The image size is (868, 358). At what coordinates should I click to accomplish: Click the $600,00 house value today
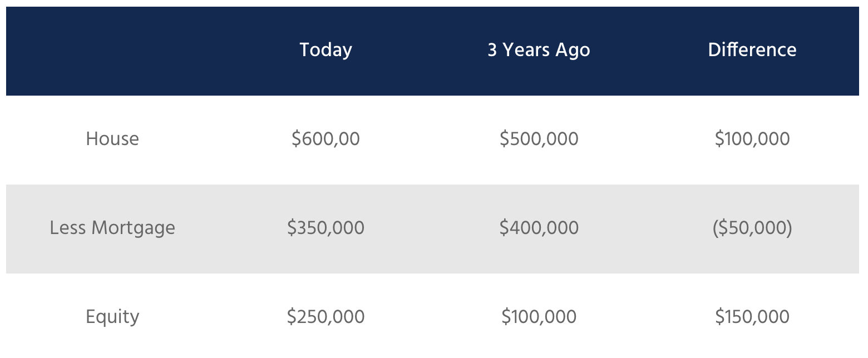[325, 138]
